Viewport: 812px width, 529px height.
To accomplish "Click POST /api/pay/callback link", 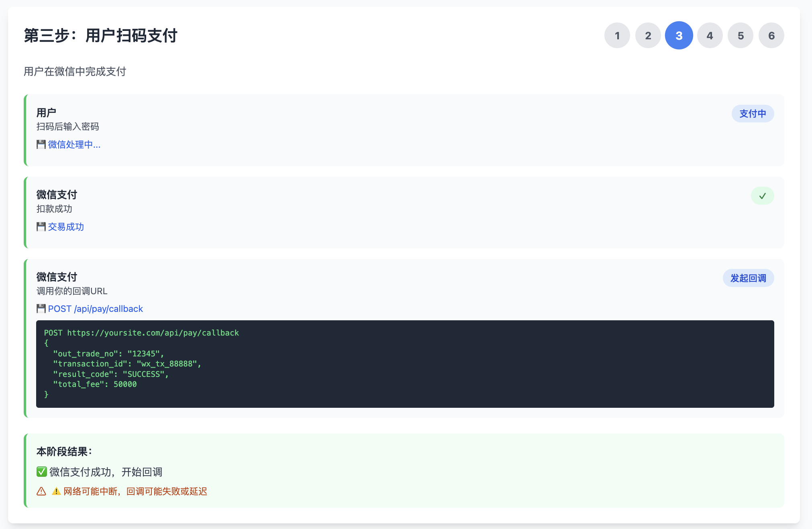I will (95, 309).
